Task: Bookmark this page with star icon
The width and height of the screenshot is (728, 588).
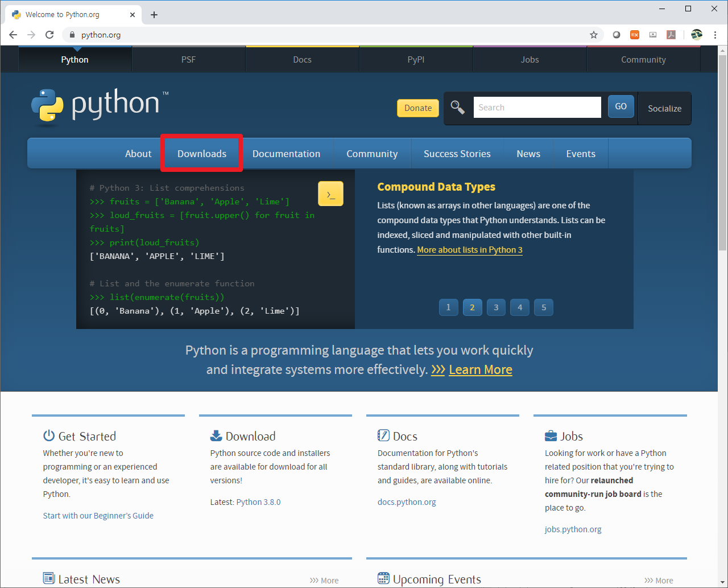Action: point(594,35)
